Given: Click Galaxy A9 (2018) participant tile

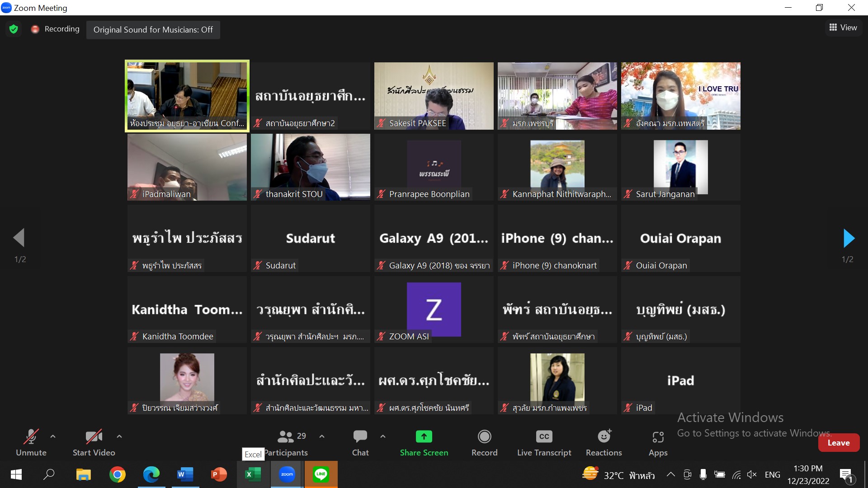Looking at the screenshot, I should (x=434, y=238).
